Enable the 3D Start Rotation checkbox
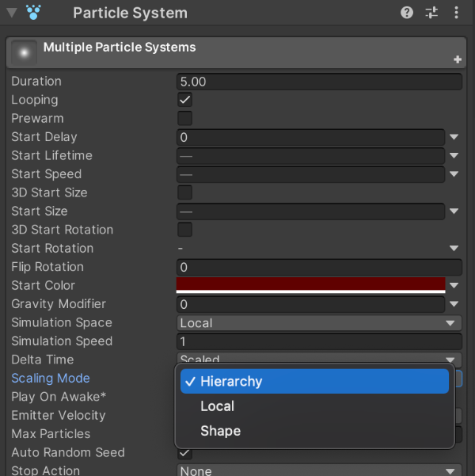This screenshot has height=476, width=475. 184,230
